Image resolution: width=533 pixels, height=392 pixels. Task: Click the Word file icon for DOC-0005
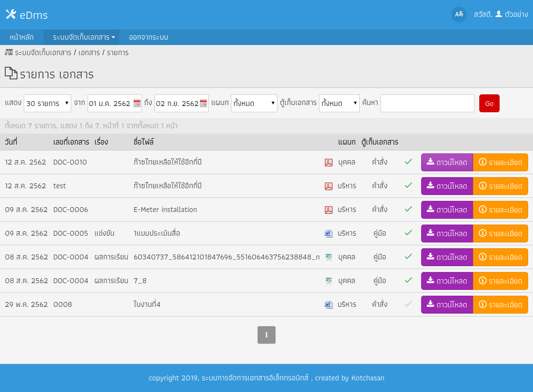pos(328,233)
